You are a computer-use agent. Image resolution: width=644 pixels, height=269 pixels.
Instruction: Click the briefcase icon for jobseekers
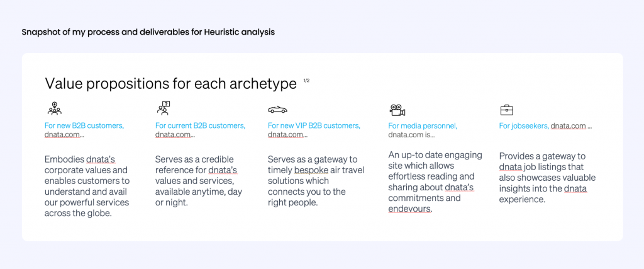(x=506, y=110)
